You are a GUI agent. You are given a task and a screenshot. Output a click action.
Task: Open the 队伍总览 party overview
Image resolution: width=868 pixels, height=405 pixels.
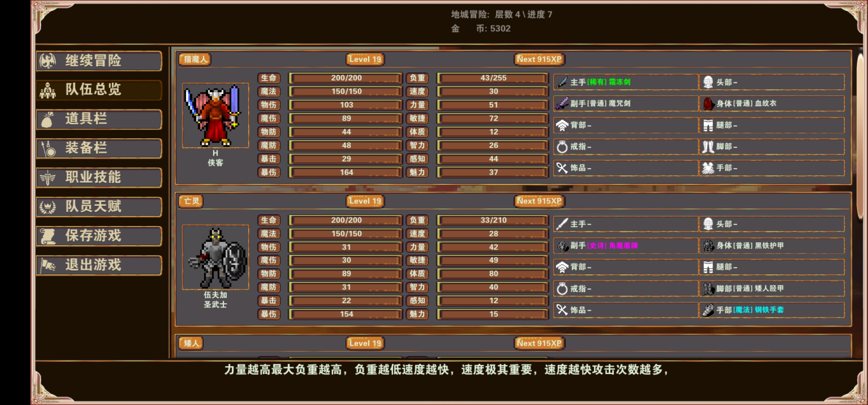coord(99,90)
